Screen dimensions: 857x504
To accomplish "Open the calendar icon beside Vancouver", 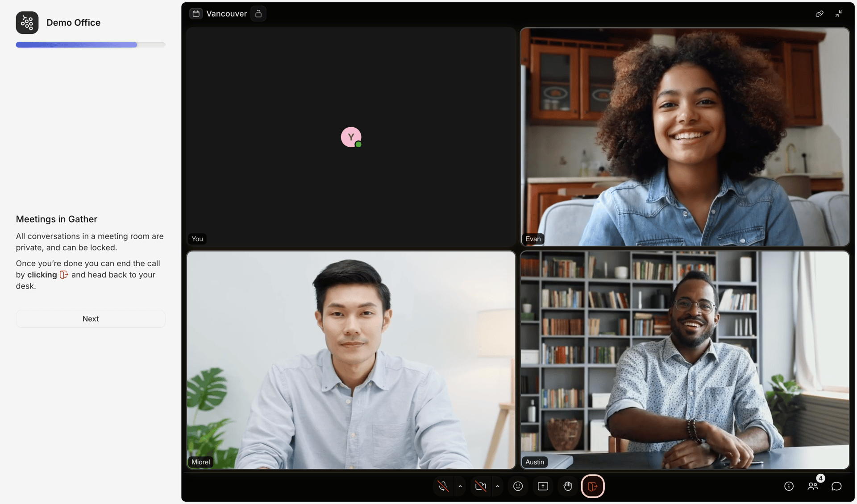I will (x=196, y=13).
